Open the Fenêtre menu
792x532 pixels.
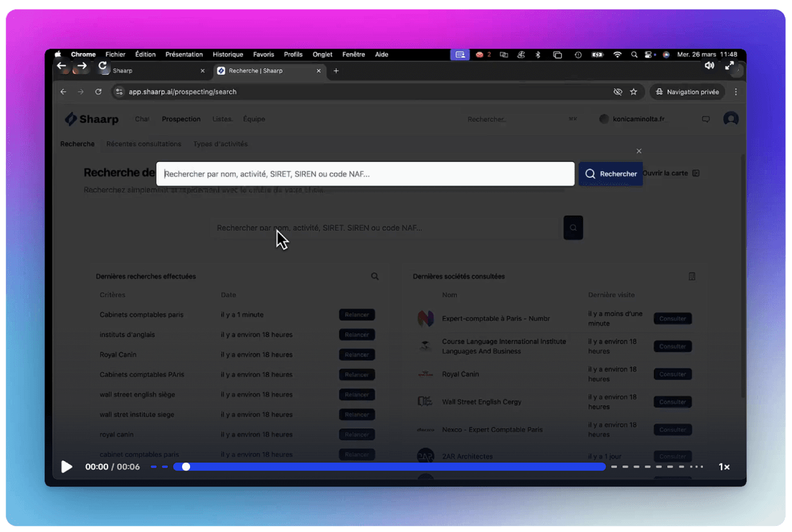click(x=353, y=54)
